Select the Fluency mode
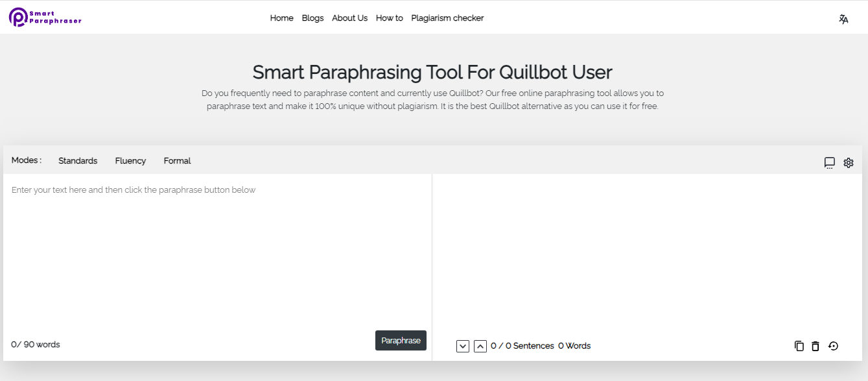 (130, 161)
